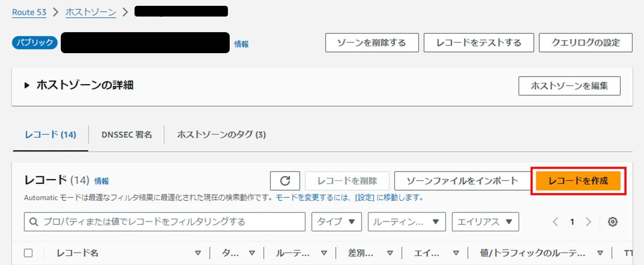The height and width of the screenshot is (265, 644).
Task: Refresh the records list
Action: (285, 181)
